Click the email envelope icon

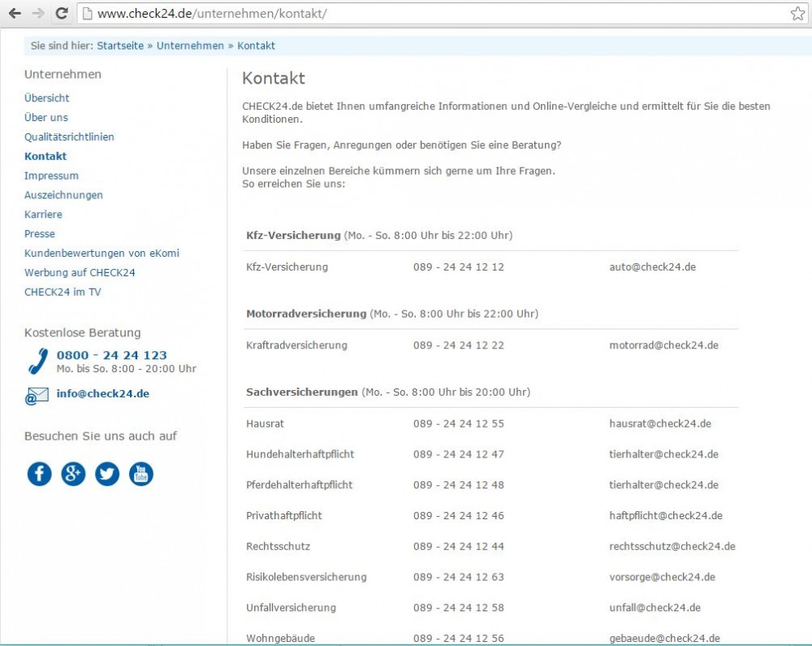coord(37,397)
